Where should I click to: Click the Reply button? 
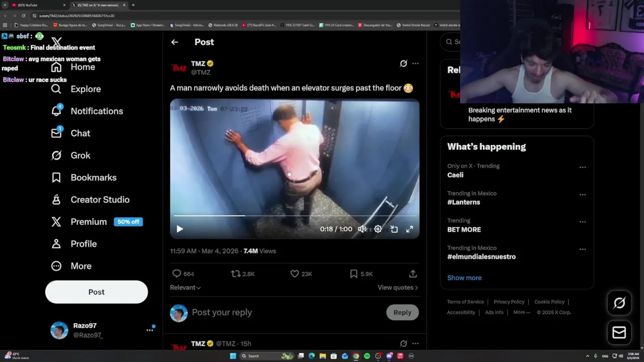[402, 312]
